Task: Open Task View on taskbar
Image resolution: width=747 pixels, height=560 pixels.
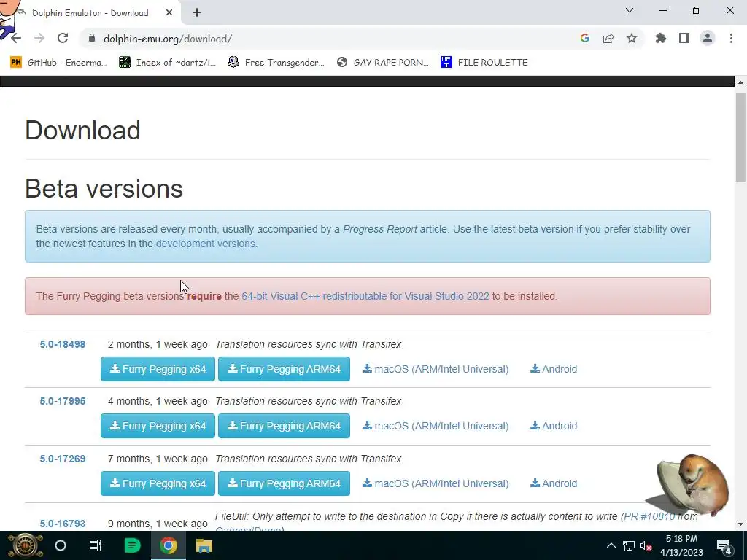Action: click(x=96, y=545)
